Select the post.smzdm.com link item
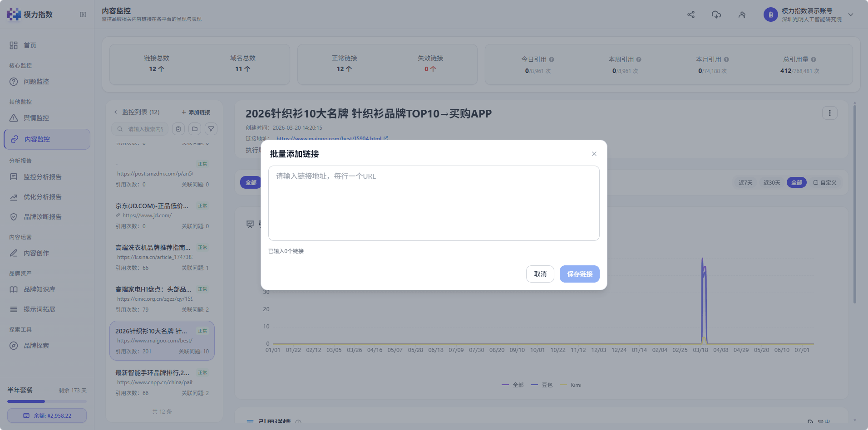868x430 pixels. (x=162, y=174)
